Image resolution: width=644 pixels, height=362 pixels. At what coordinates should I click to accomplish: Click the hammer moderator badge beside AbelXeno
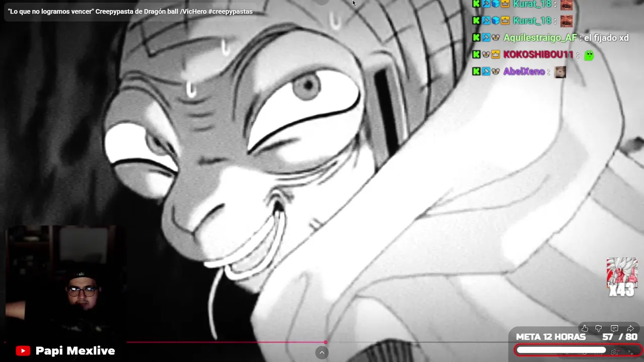486,72
